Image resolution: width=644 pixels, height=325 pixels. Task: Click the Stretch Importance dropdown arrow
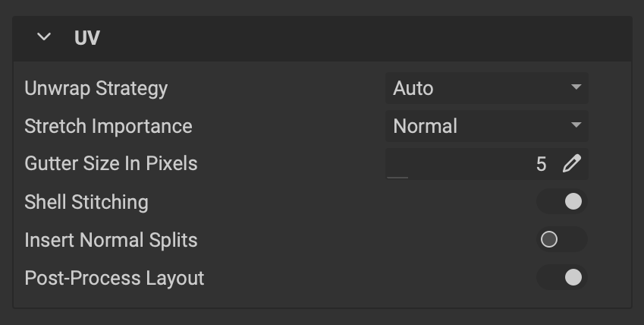click(x=576, y=126)
